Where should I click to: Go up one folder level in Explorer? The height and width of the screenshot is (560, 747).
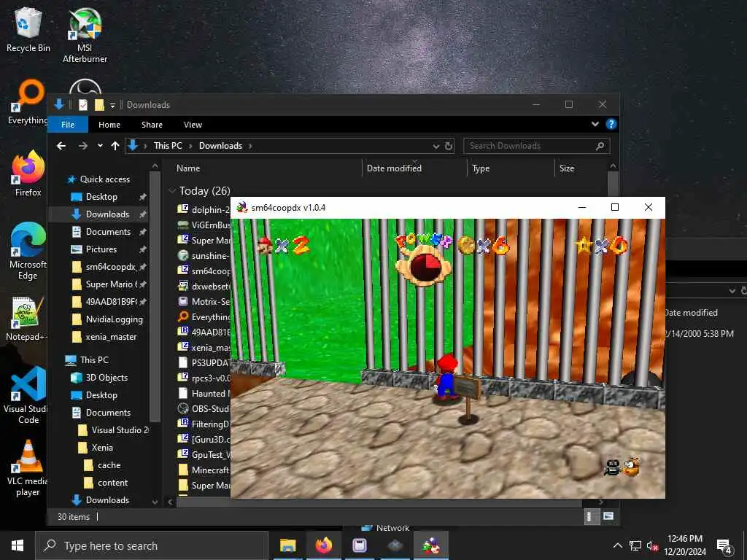pos(115,146)
